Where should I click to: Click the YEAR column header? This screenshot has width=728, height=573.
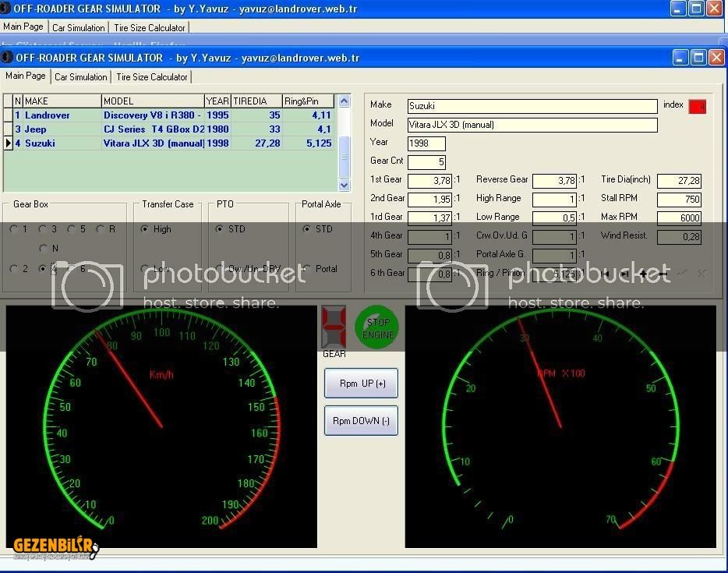click(217, 101)
